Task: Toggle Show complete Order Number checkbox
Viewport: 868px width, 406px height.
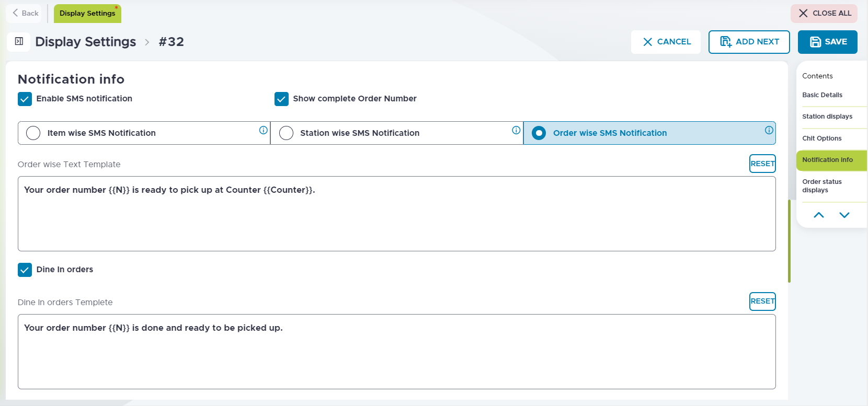Action: [281, 99]
